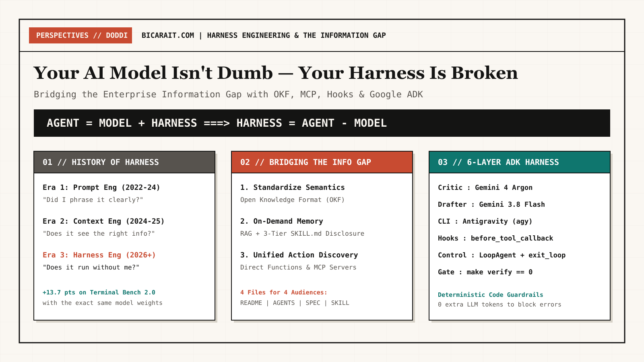Select 'Era 2: Context Eng (2024-25)' line
This screenshot has height=362, width=644.
pyautogui.click(x=103, y=221)
